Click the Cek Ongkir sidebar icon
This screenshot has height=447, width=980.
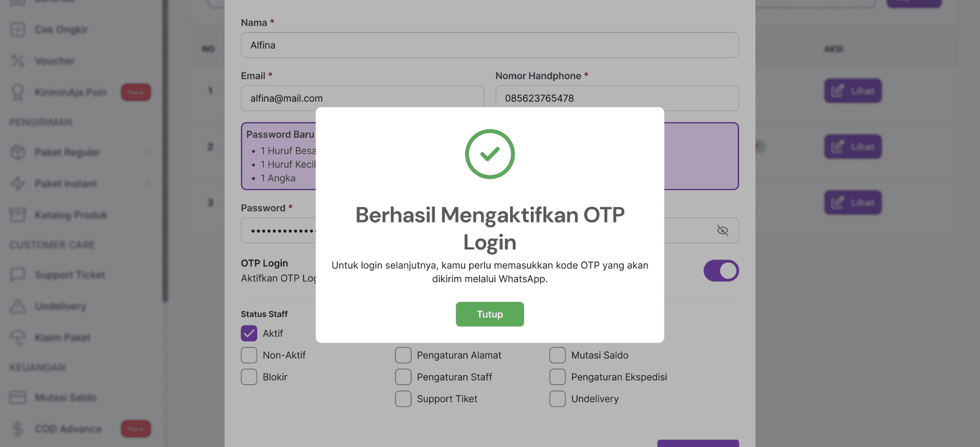[x=18, y=30]
